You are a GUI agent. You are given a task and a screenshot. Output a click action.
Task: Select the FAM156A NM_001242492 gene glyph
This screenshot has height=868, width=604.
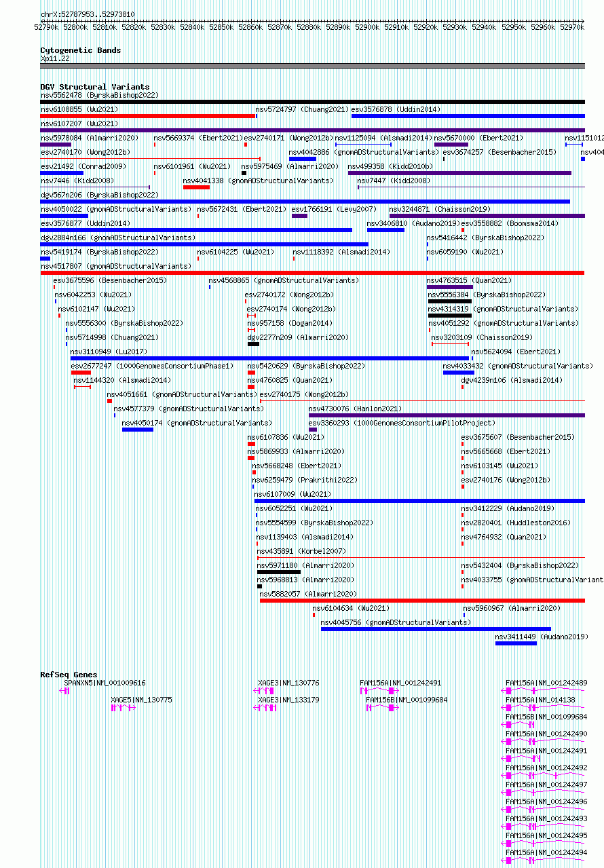pos(543,776)
